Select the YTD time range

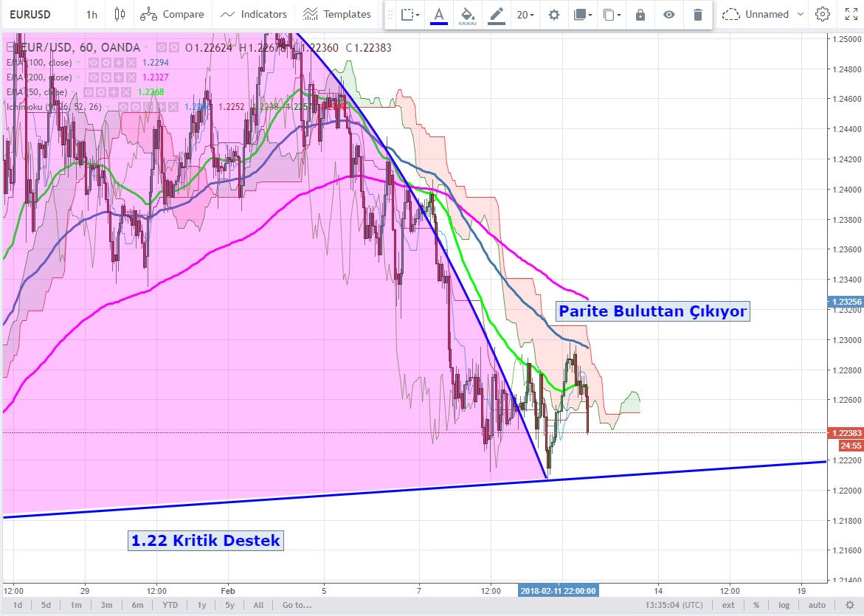tap(170, 605)
